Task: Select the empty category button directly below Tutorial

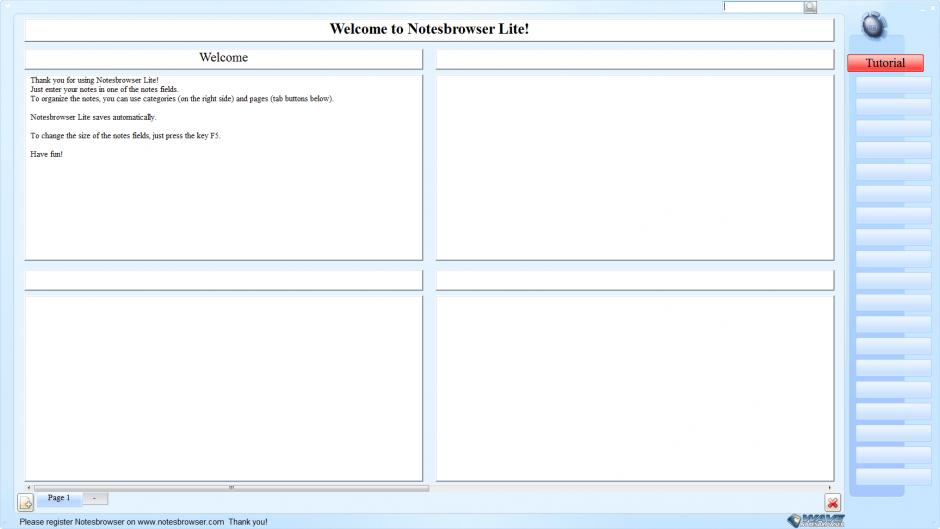Action: click(893, 85)
